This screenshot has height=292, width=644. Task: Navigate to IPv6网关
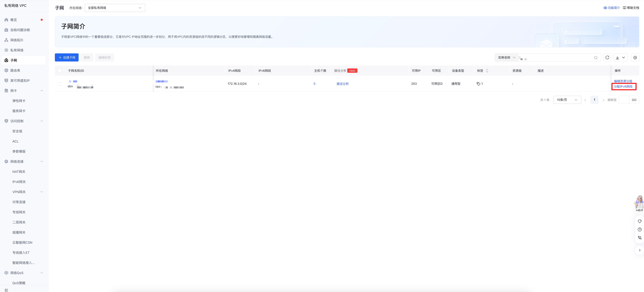pos(19,182)
